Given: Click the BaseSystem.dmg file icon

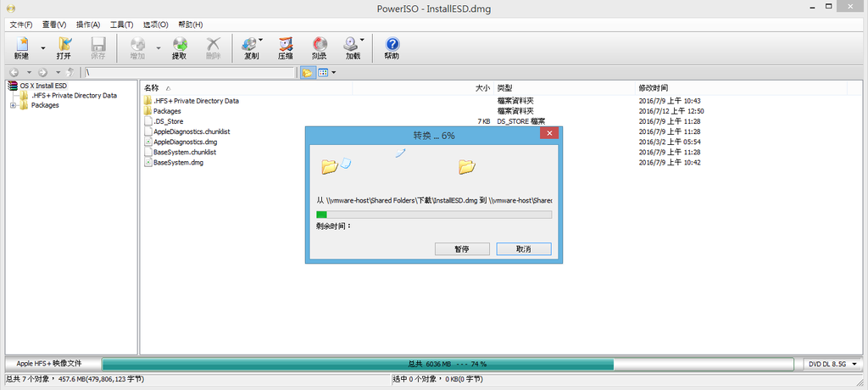Looking at the screenshot, I should tap(147, 162).
